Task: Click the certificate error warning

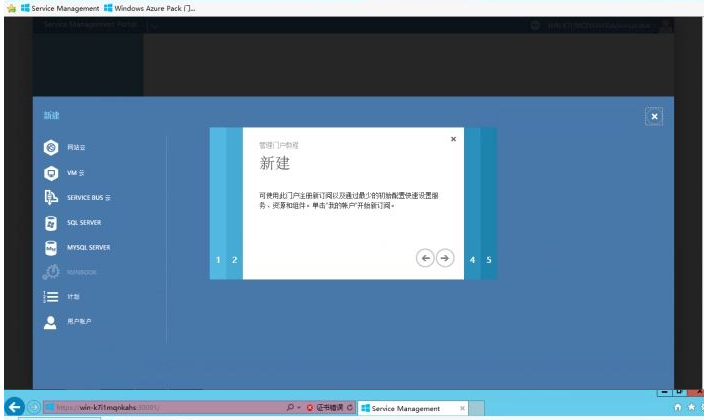Action: coord(326,407)
